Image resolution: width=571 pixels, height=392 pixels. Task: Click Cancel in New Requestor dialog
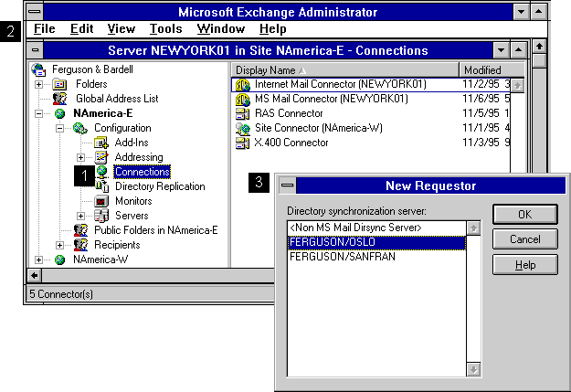point(525,239)
